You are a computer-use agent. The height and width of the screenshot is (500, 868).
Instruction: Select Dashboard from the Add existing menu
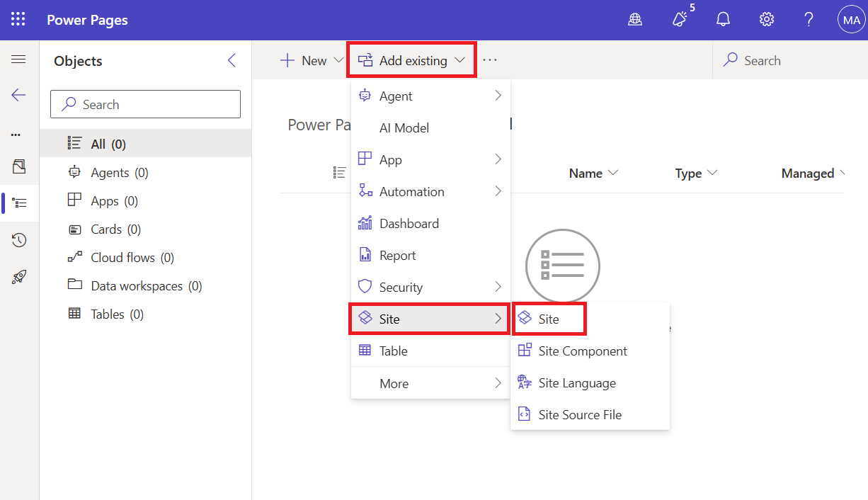pos(408,223)
